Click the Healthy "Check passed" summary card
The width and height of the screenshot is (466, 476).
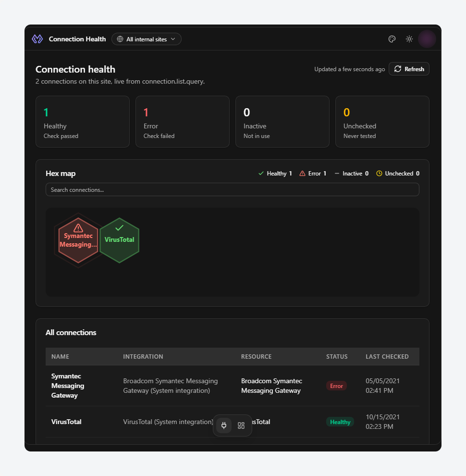click(x=83, y=122)
